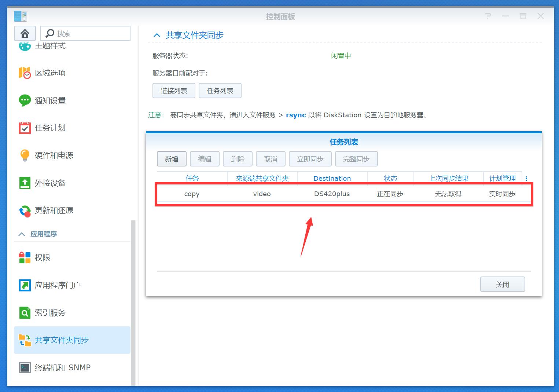Screen dimensions: 559x392
Task: Open 权限 privileges icon
Action: [x=25, y=258]
